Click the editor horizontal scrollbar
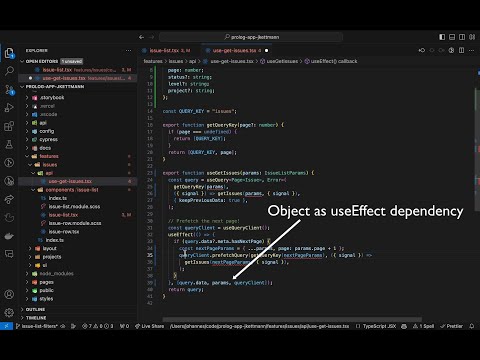The image size is (480, 360). click(x=292, y=319)
